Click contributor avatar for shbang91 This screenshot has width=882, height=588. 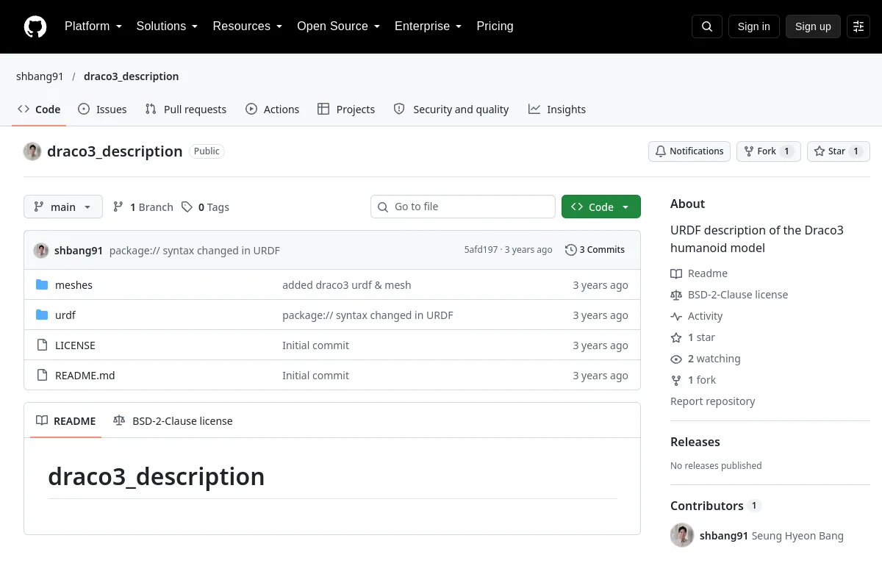[682, 535]
